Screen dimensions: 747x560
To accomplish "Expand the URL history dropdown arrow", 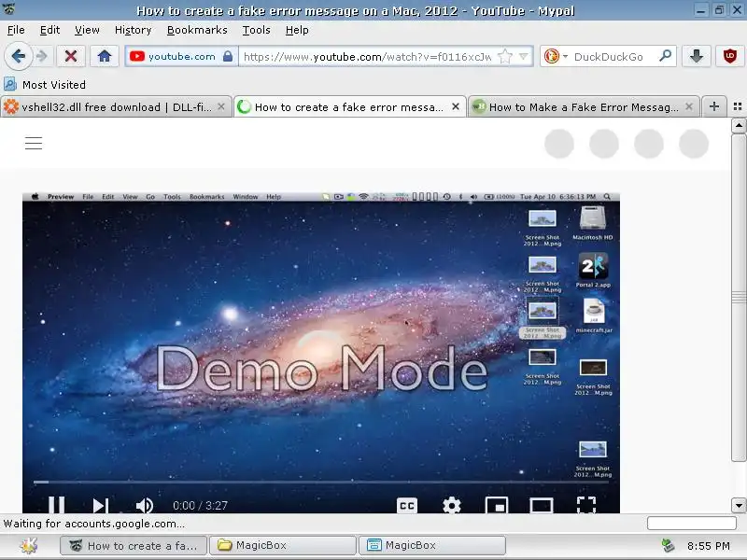I will (x=524, y=57).
